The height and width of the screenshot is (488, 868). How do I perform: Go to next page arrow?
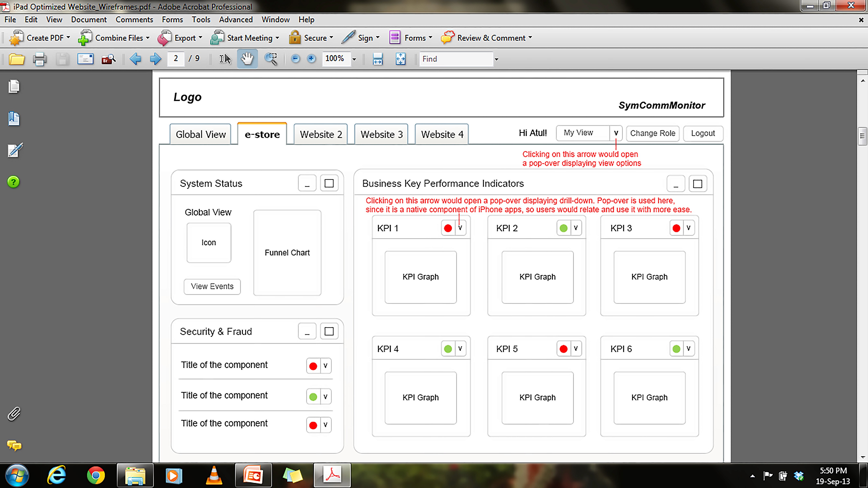[155, 59]
